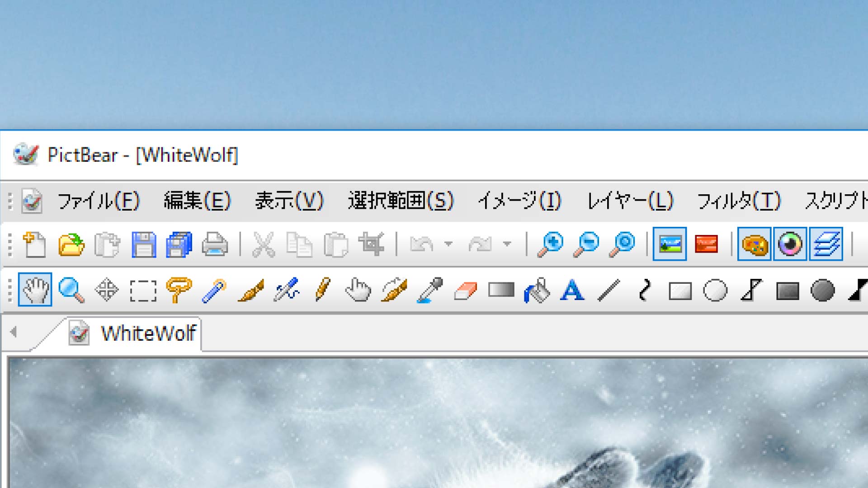
Task: Select the Magnifier zoom tool
Action: point(71,290)
